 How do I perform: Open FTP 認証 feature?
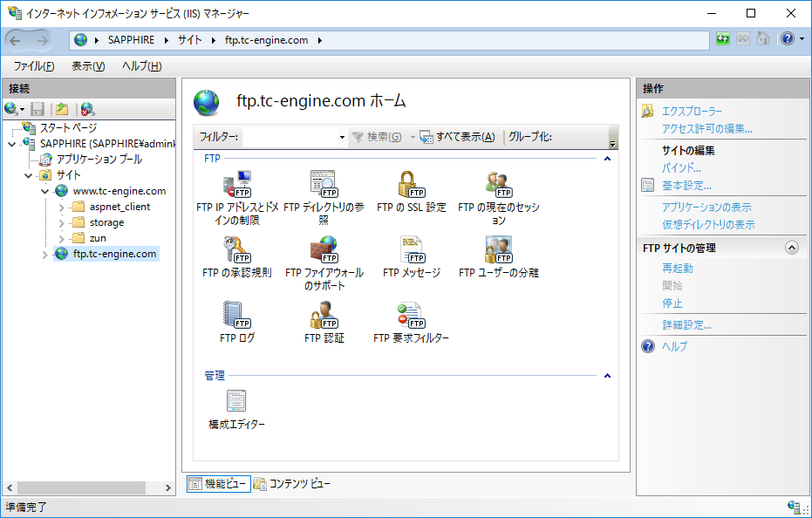(x=324, y=322)
